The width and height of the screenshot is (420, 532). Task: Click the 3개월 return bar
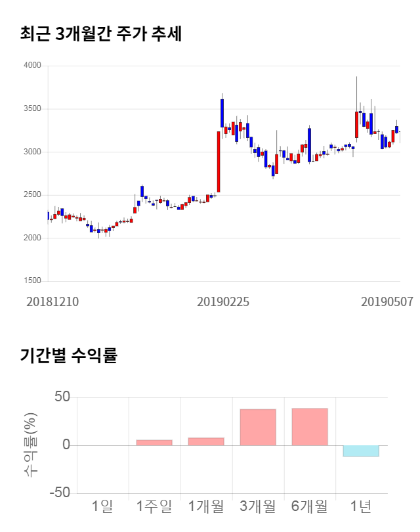[x=258, y=428]
